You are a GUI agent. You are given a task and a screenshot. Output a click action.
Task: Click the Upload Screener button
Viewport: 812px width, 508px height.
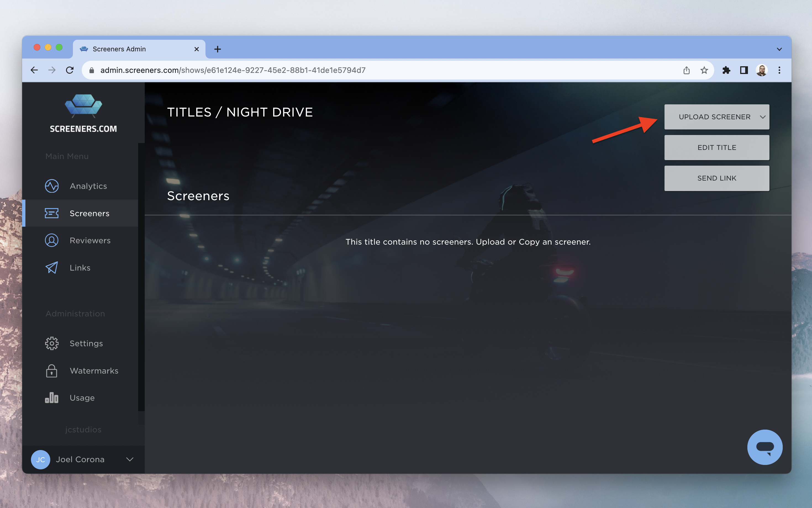(716, 117)
